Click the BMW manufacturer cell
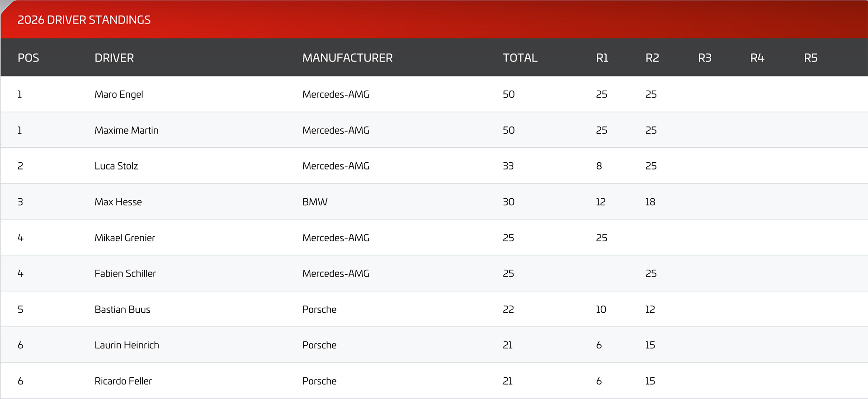Screen dimensions: 868x399 (x=315, y=202)
